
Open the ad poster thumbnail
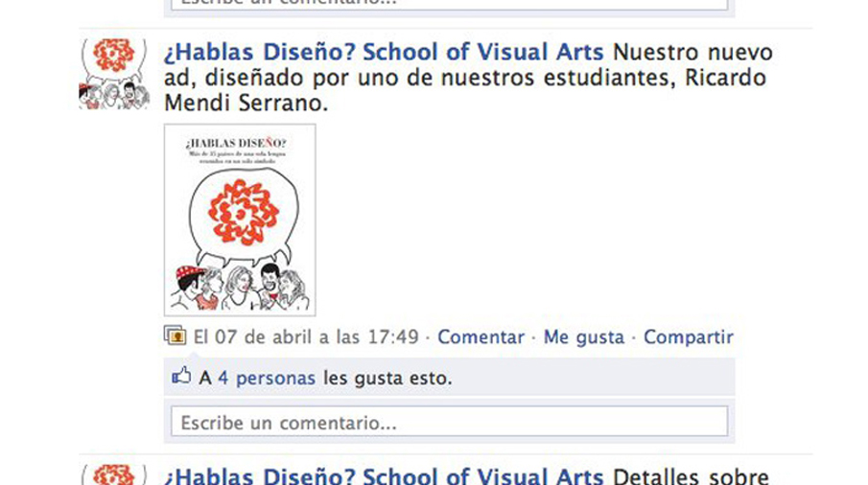tap(240, 220)
